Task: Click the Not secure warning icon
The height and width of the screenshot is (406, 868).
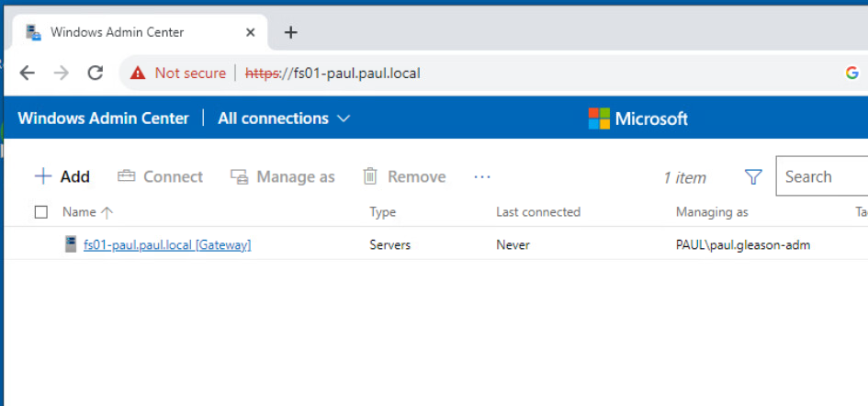Action: (138, 73)
